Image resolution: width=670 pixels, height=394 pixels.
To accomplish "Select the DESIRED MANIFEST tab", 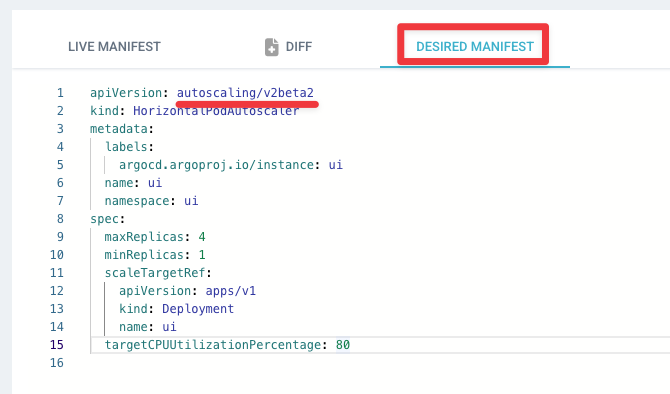I will pos(475,47).
